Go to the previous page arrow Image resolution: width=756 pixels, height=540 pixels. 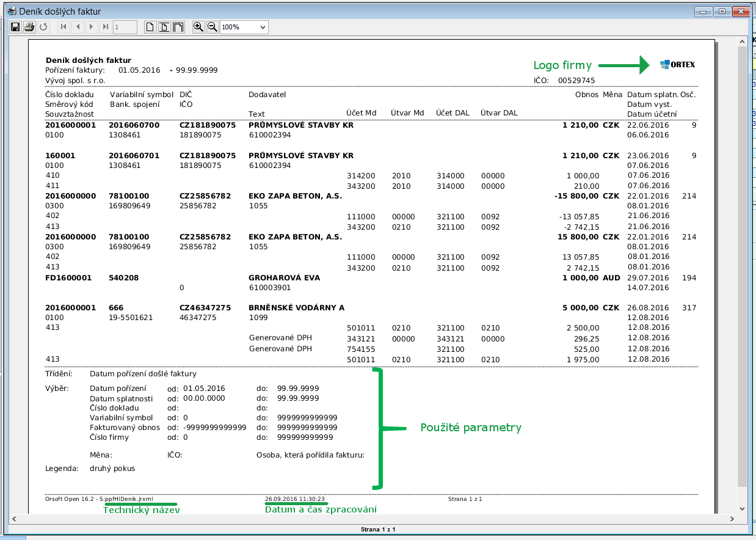click(x=78, y=27)
